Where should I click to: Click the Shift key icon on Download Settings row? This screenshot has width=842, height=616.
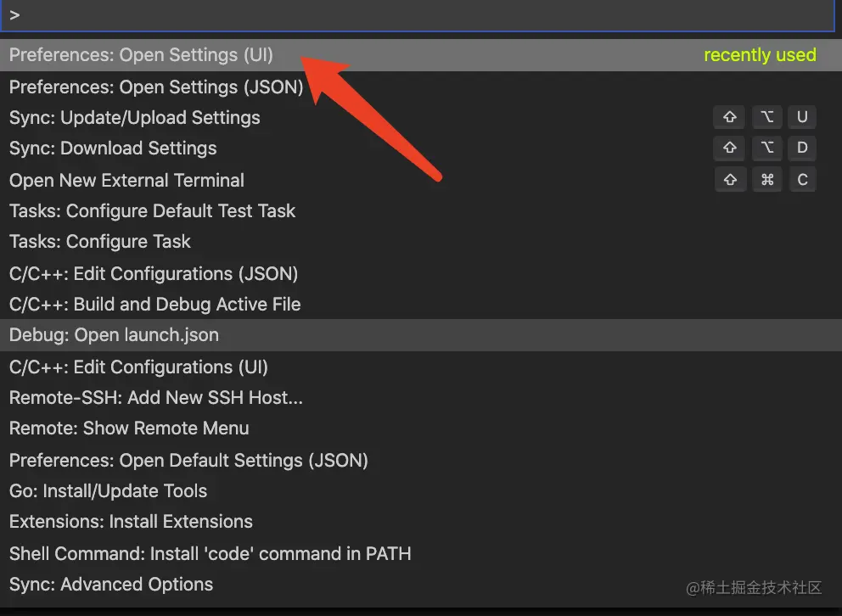point(729,148)
